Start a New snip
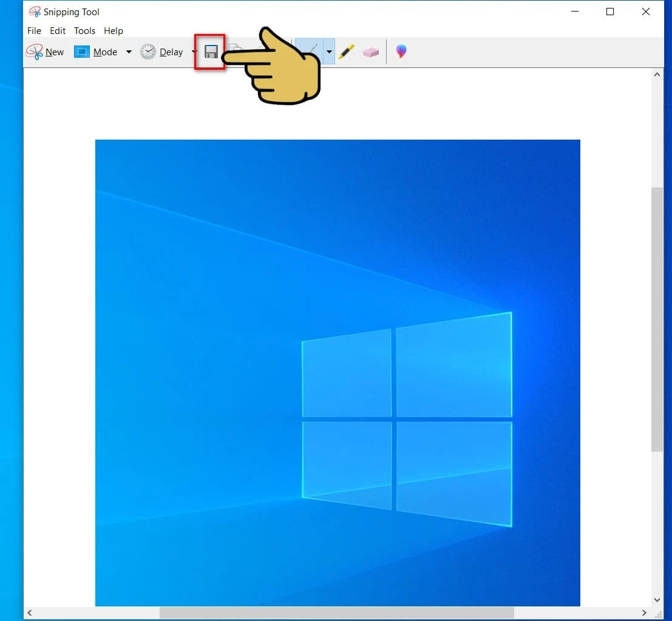The height and width of the screenshot is (621, 672). (x=45, y=52)
